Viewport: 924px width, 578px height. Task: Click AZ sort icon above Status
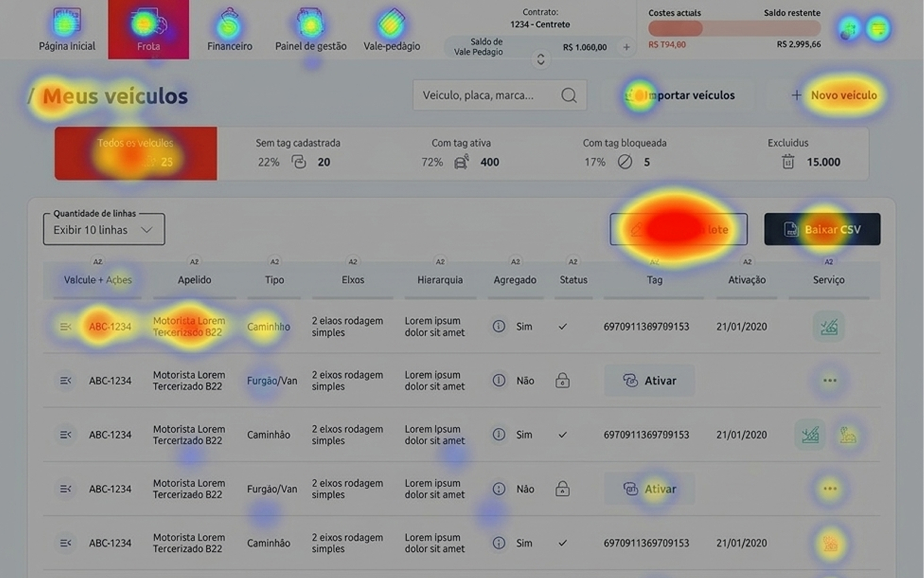click(x=573, y=262)
